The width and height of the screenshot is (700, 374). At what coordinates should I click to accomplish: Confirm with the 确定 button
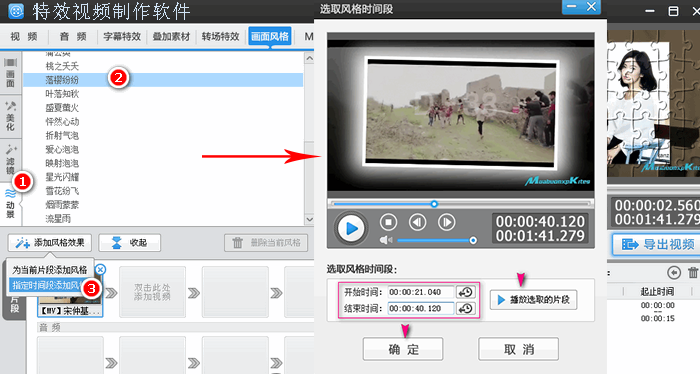403,349
